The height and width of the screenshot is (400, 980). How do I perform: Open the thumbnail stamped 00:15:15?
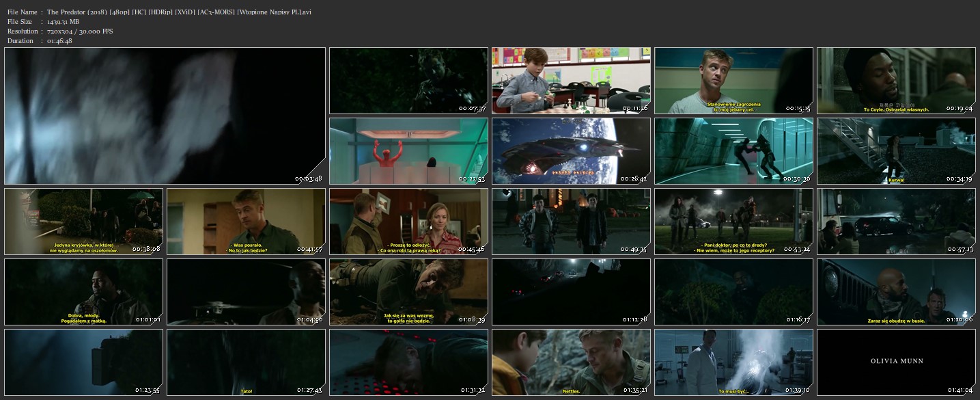(733, 81)
